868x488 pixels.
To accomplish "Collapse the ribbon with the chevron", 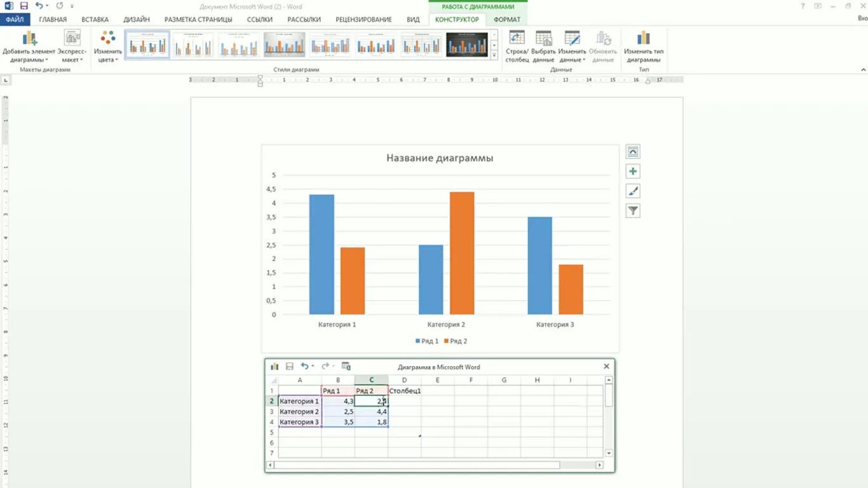I will (x=863, y=69).
